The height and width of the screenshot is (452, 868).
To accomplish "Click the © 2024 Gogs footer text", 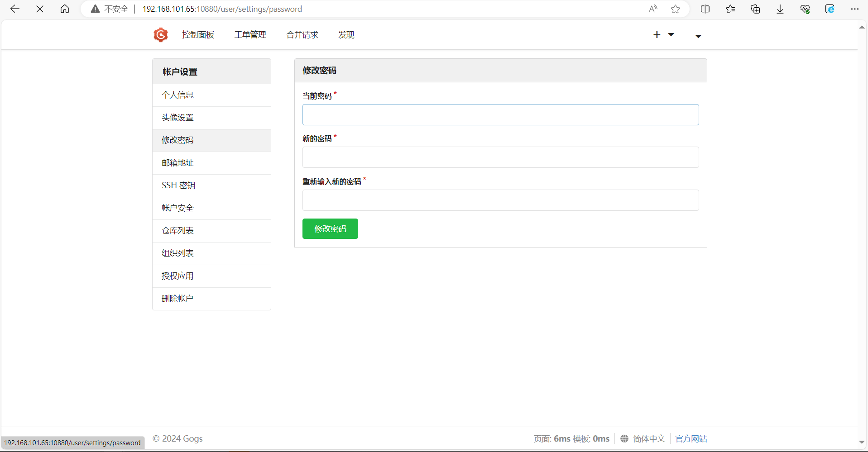I will click(177, 438).
